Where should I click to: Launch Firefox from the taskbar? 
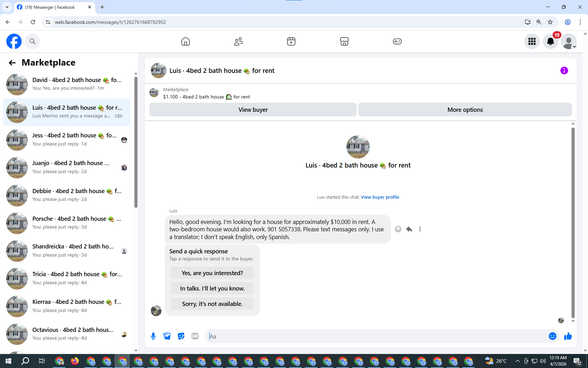click(x=75, y=361)
